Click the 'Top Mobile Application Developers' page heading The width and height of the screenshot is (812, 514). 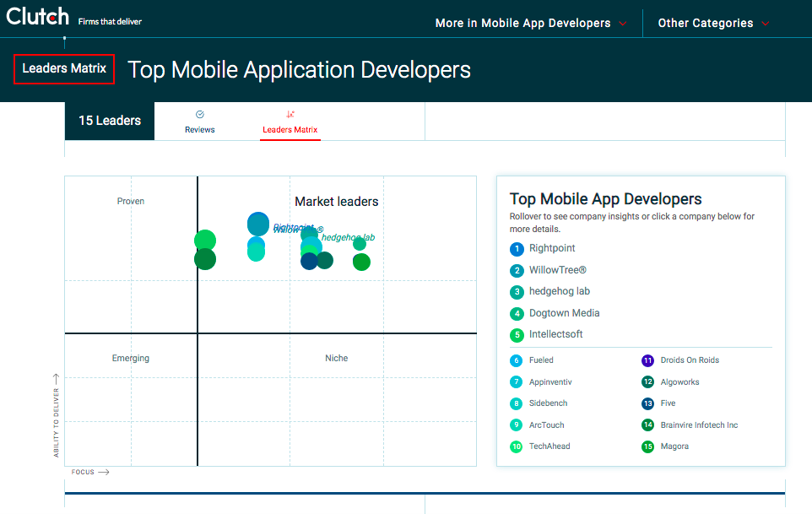click(300, 70)
